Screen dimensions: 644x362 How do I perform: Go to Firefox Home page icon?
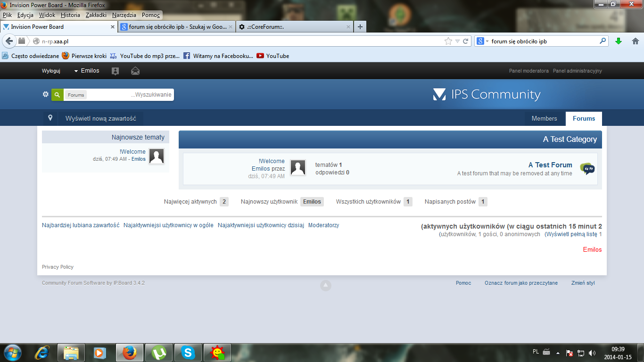(635, 41)
